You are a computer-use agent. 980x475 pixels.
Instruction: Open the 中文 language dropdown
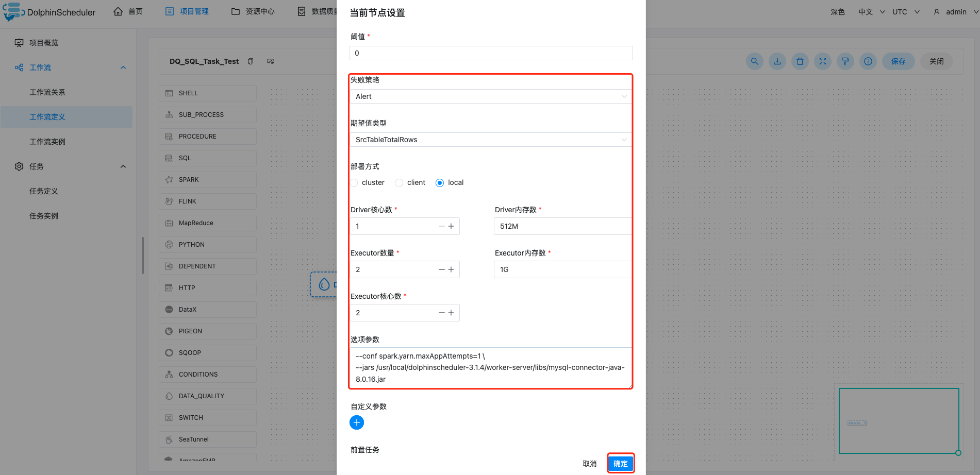click(x=871, y=12)
